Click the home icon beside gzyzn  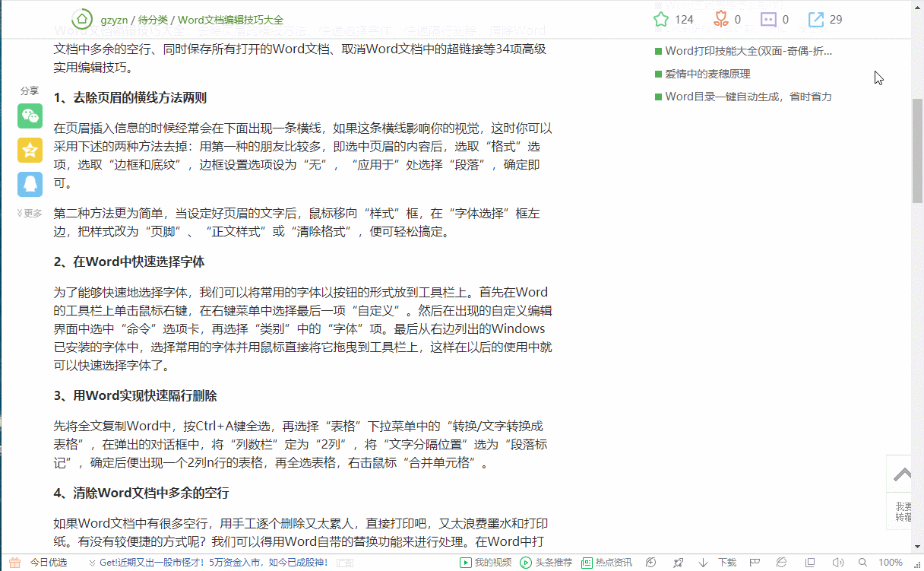(x=81, y=19)
